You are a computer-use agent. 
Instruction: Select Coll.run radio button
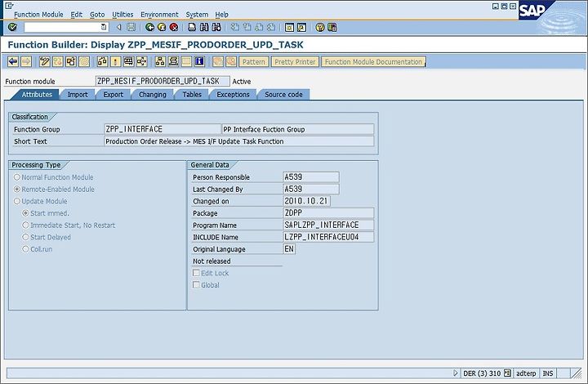tap(25, 248)
